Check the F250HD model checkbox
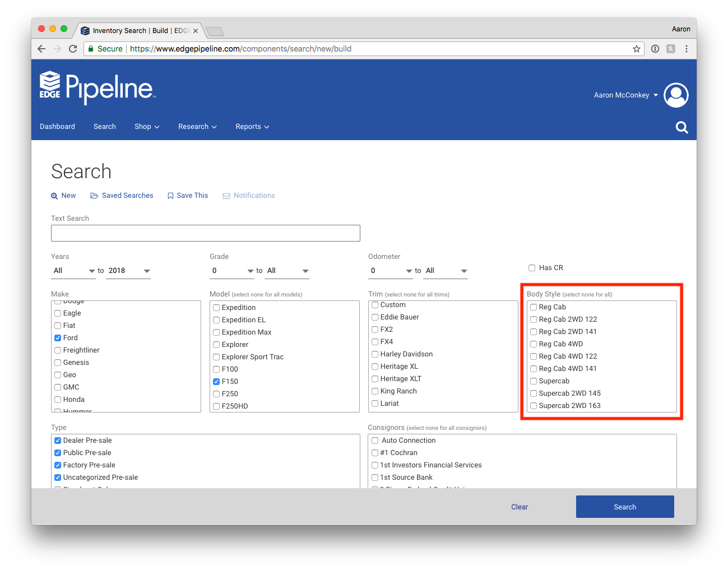728x570 pixels. click(216, 406)
